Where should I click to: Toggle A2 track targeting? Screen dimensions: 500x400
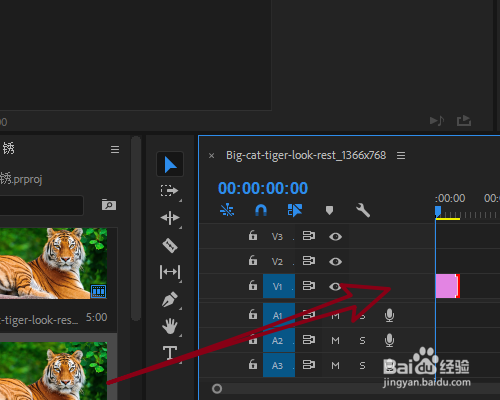(x=279, y=340)
